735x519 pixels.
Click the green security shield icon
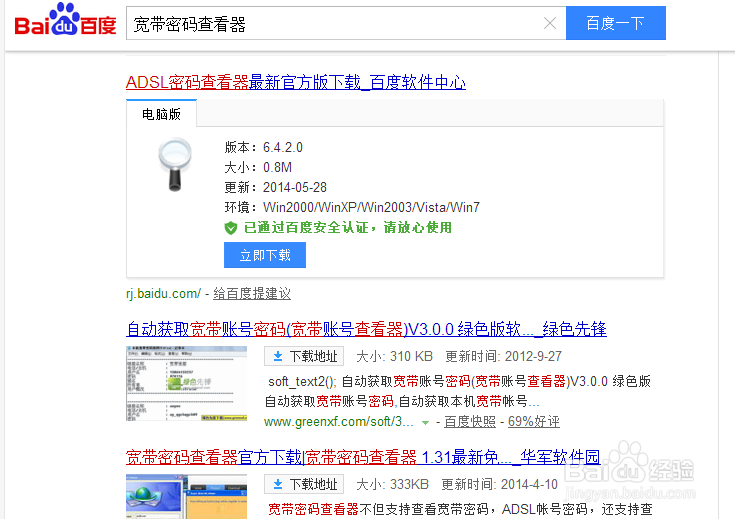tap(231, 228)
